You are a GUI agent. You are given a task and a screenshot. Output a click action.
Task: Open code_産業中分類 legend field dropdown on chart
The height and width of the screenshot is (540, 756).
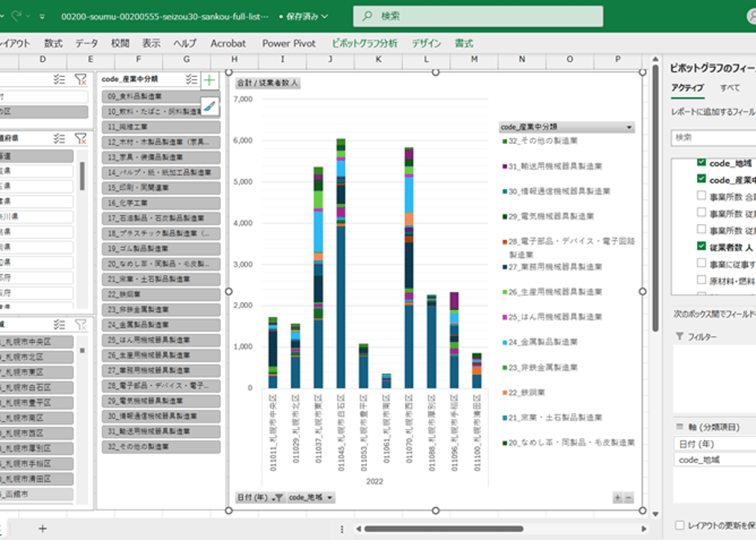(629, 128)
